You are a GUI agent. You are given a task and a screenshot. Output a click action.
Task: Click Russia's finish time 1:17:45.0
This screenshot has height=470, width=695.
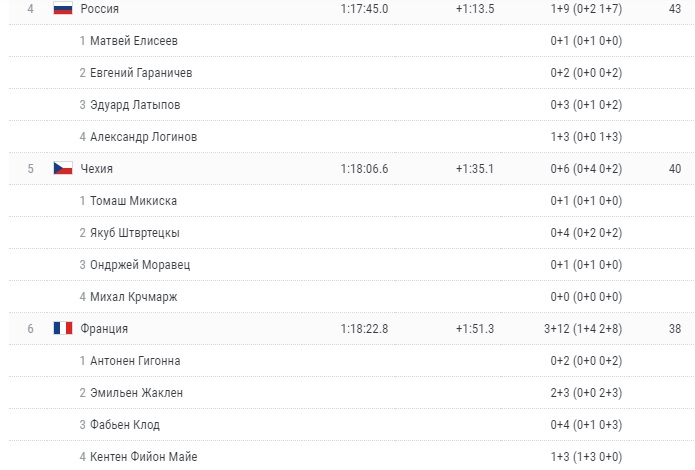point(364,9)
